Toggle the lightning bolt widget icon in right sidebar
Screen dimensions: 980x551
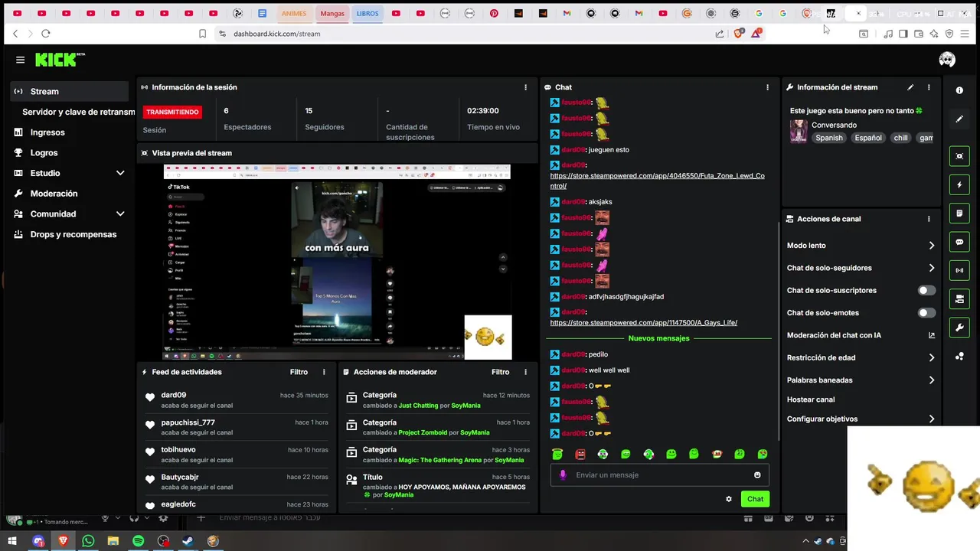[959, 184]
